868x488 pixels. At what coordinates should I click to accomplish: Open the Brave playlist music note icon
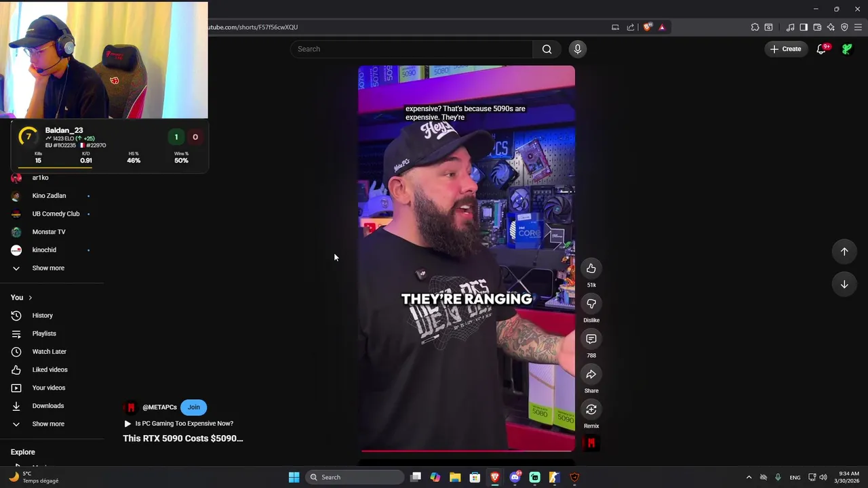pos(790,27)
